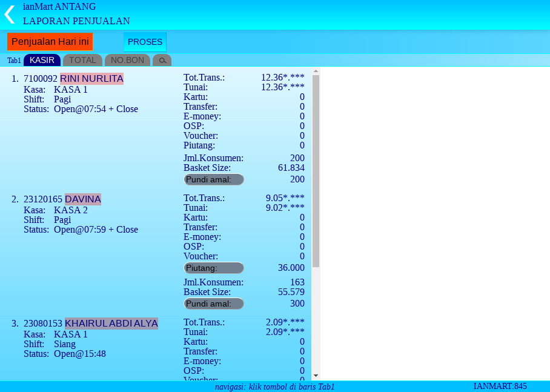Switch to the TOTAL tab
The image size is (550, 392).
[82, 60]
